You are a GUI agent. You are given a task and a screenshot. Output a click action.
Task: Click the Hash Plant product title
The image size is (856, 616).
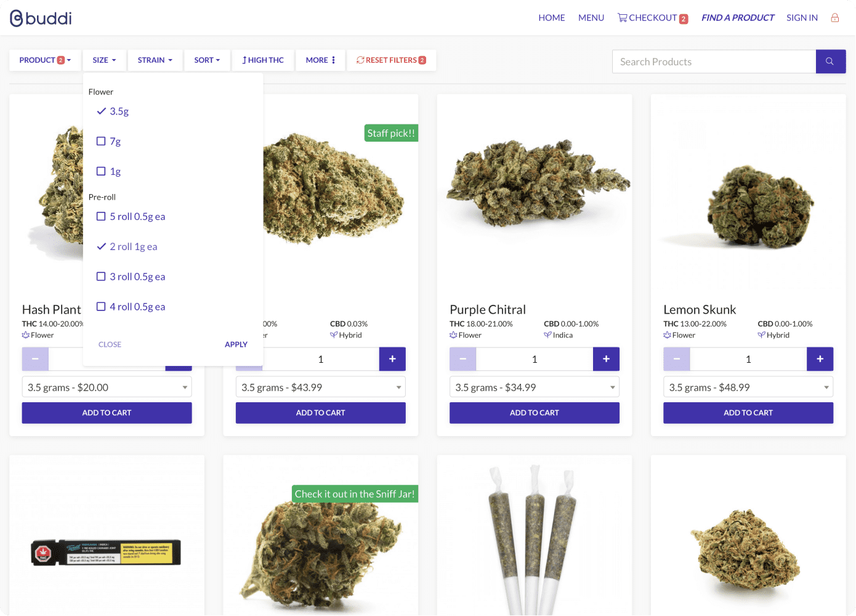point(52,310)
